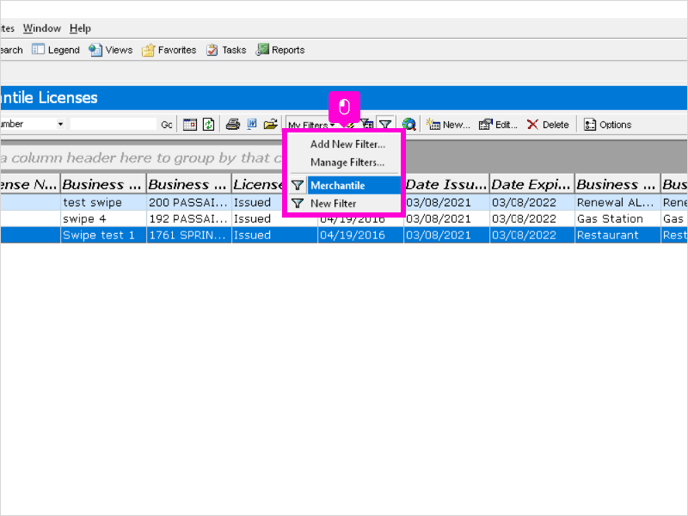Viewport: 688px width, 516px height.
Task: Open the Views toolbar item
Action: coord(111,50)
